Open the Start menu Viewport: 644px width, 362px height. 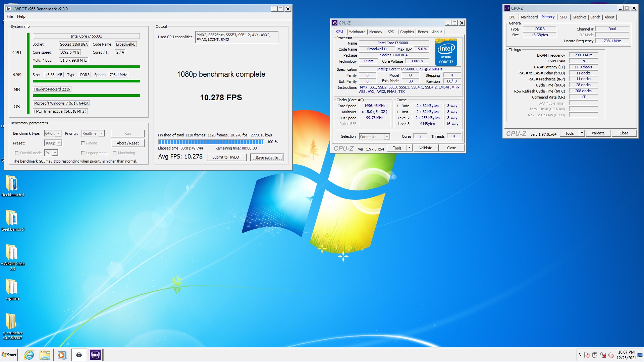9,355
